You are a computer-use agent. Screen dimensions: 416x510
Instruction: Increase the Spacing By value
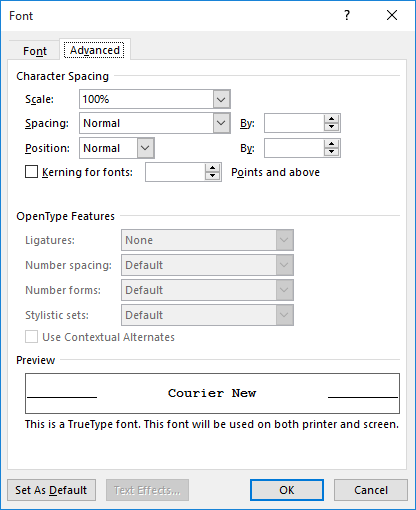[331, 119]
